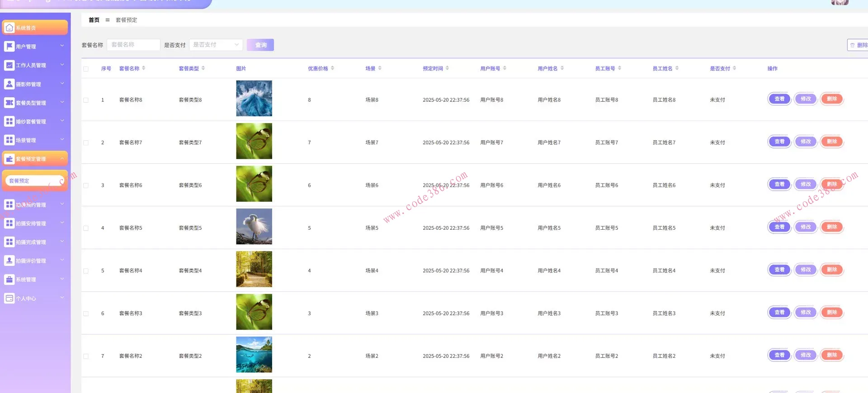This screenshot has width=868, height=393.
Task: Check the checkbox for row 套餐名称5
Action: click(86, 228)
